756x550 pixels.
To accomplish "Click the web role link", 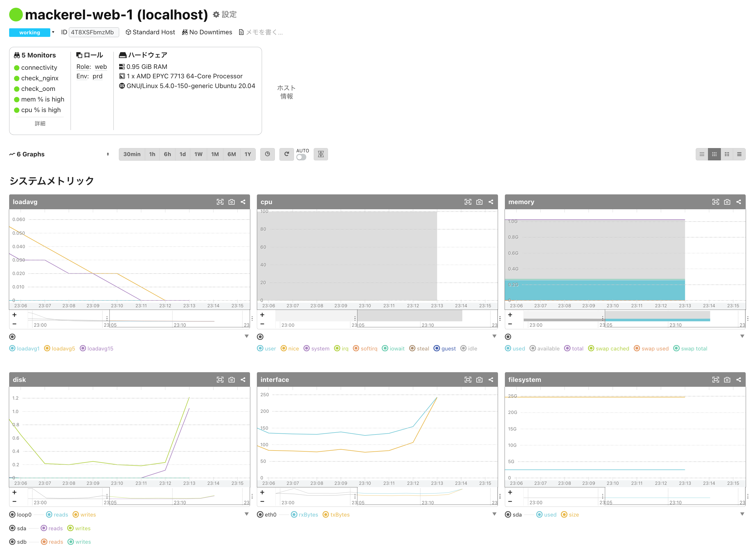I will [x=101, y=67].
